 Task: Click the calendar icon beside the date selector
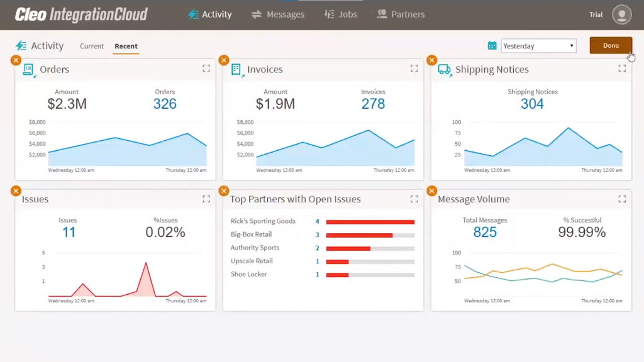click(x=492, y=45)
